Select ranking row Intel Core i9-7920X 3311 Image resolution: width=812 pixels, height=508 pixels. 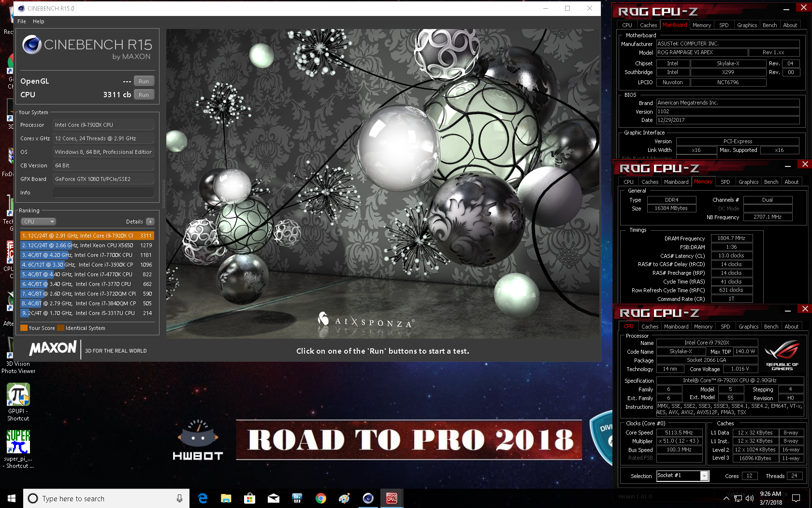[87, 236]
